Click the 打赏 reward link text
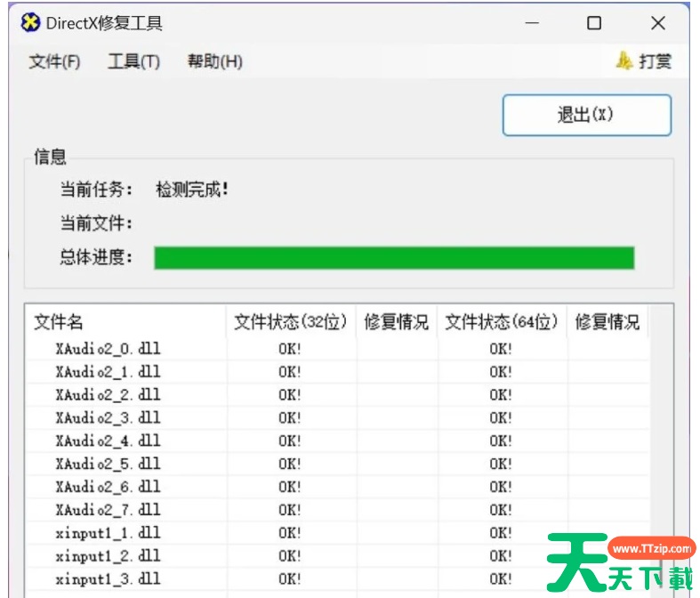 click(x=656, y=61)
